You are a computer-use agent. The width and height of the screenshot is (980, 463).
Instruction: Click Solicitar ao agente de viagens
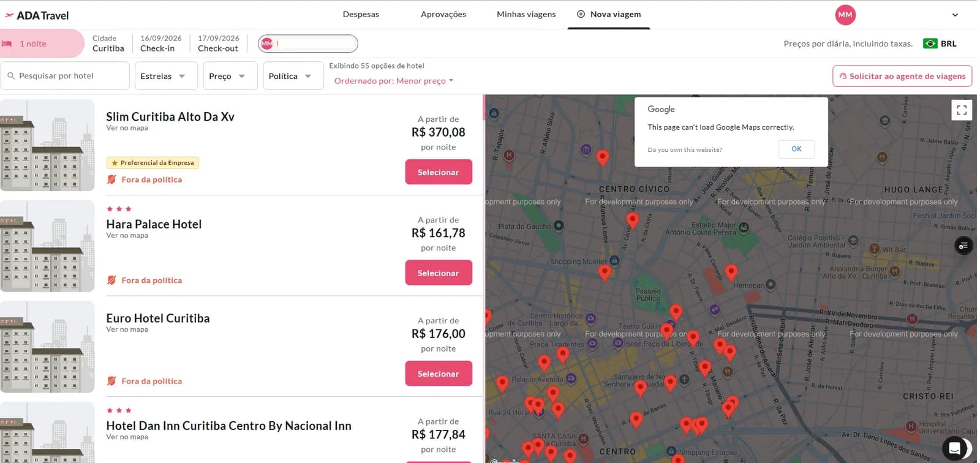pyautogui.click(x=902, y=76)
